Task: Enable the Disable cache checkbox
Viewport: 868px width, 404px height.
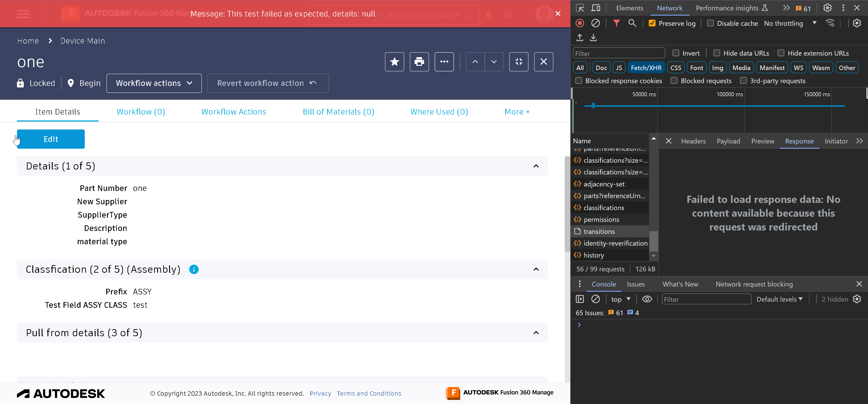Action: coord(710,23)
